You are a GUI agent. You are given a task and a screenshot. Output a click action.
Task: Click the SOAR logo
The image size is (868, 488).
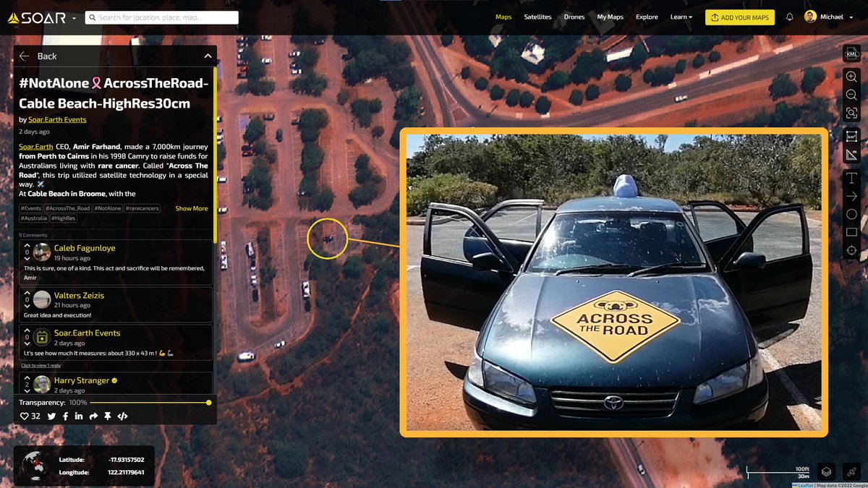(36, 17)
